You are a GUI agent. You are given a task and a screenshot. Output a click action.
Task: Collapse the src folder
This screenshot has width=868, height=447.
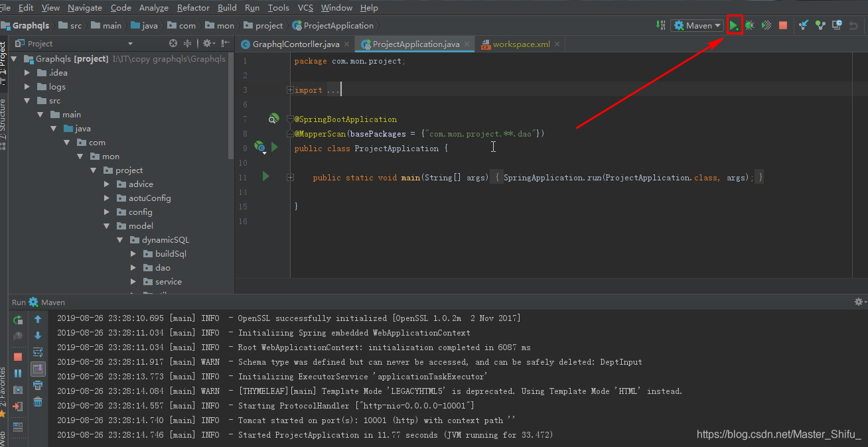[x=27, y=101]
